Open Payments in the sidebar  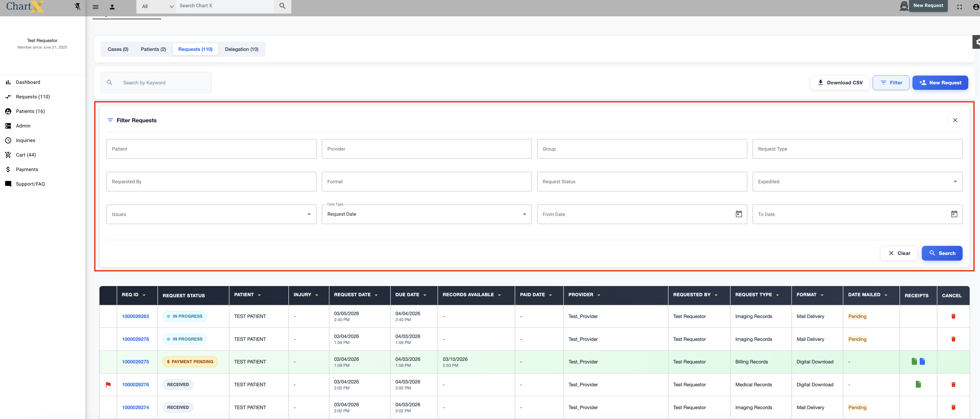click(27, 169)
